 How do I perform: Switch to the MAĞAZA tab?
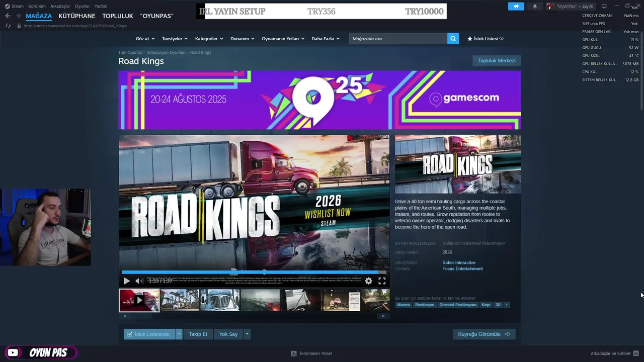coord(39,16)
